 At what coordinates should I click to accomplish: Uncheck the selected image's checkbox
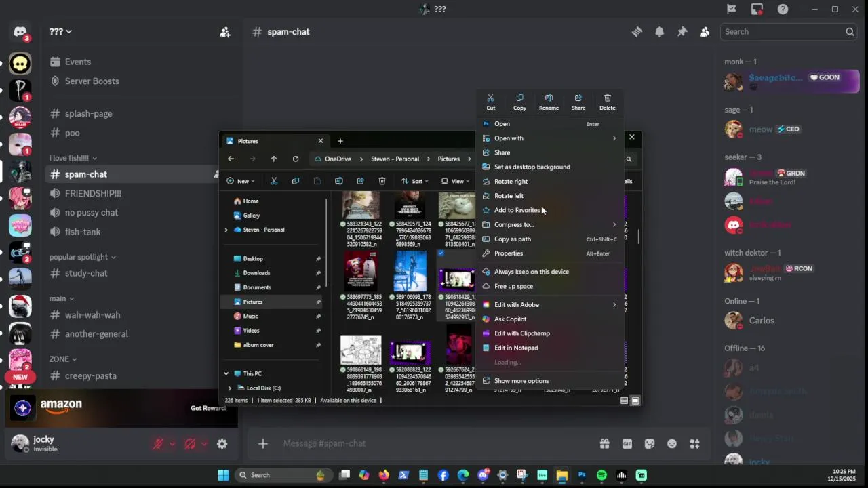point(441,253)
